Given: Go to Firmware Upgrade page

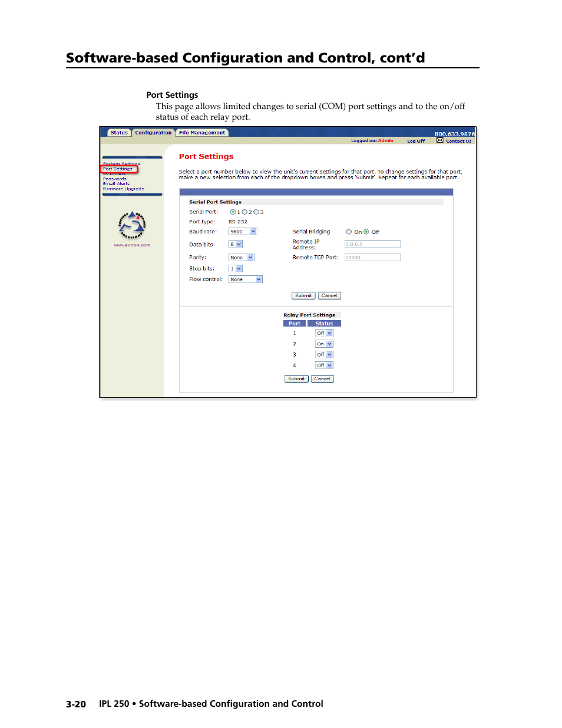Looking at the screenshot, I should [x=124, y=189].
